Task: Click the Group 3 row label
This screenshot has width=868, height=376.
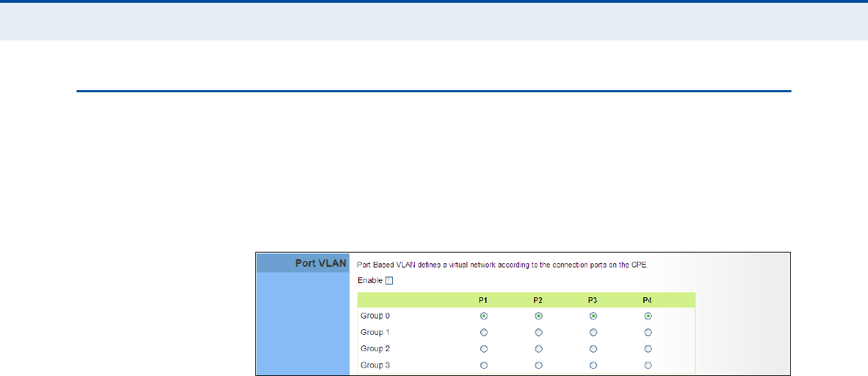Action: (375, 365)
